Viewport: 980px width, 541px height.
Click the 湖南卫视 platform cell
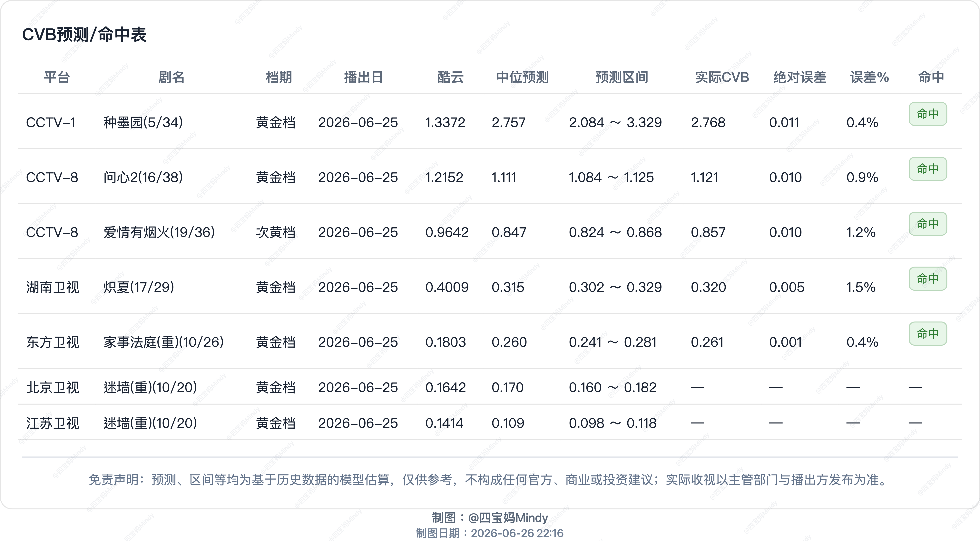[x=53, y=287]
